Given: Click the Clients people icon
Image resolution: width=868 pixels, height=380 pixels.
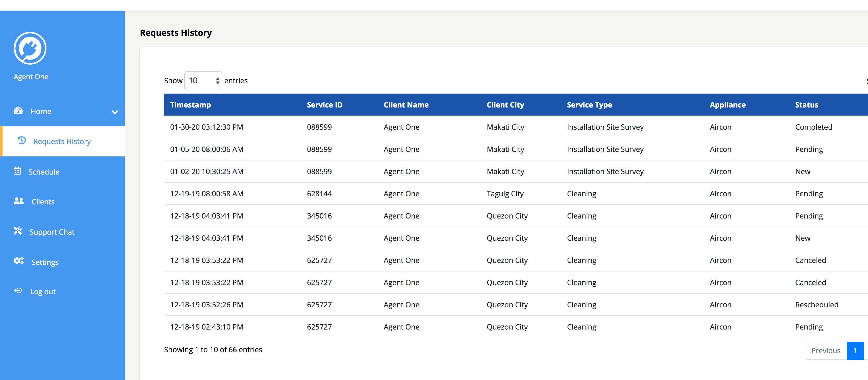Looking at the screenshot, I should point(18,201).
